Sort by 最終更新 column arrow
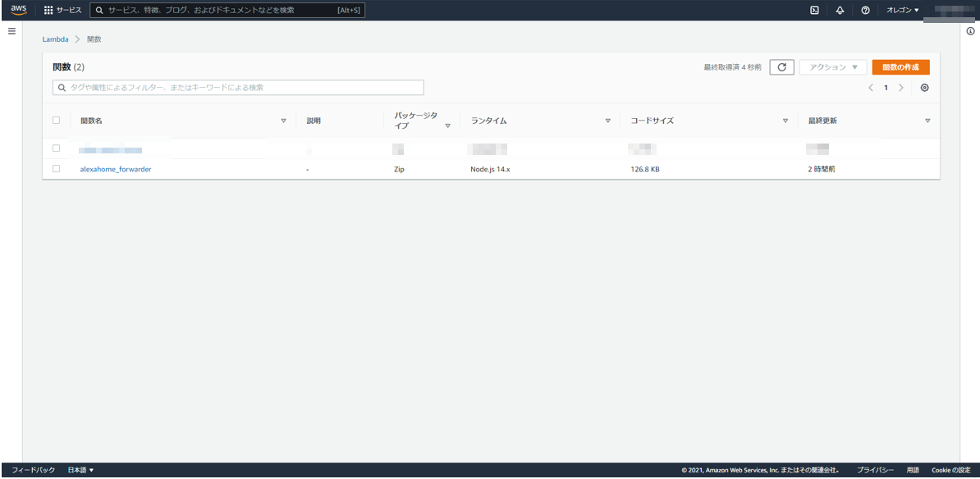 click(x=927, y=121)
